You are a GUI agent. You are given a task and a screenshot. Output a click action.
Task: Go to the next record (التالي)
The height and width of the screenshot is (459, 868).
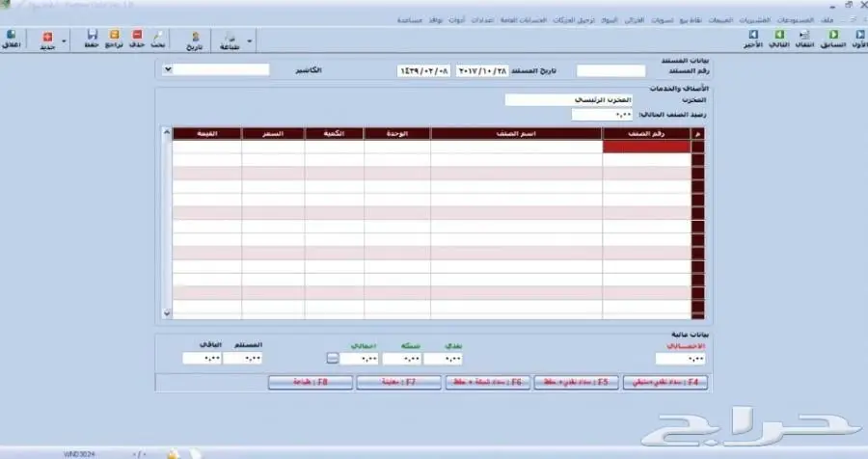pyautogui.click(x=779, y=40)
